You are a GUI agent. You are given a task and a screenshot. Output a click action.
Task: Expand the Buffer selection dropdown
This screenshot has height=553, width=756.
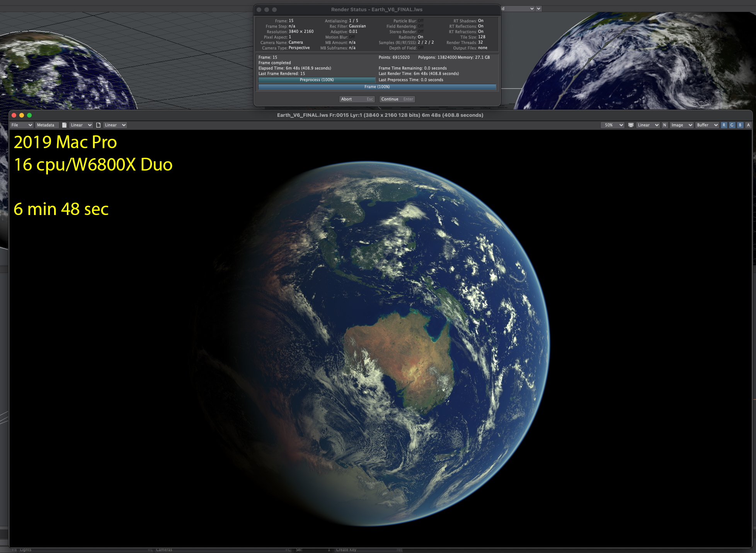click(x=707, y=125)
